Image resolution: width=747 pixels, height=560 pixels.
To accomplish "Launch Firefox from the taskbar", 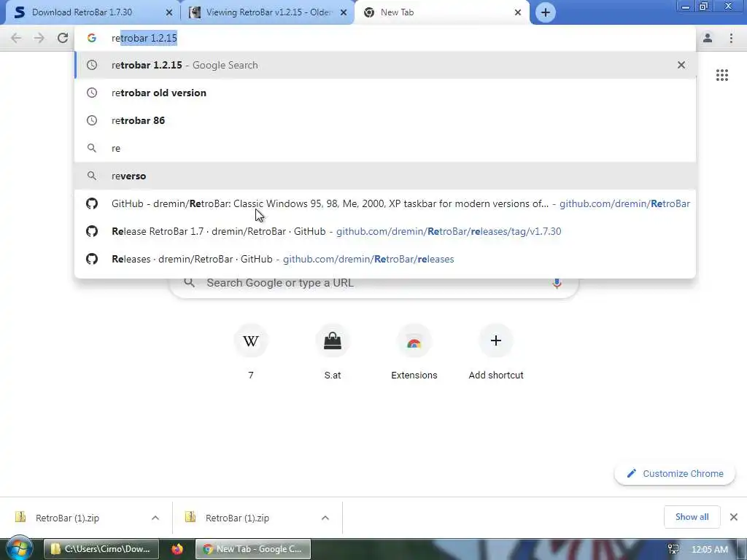I will tap(177, 549).
